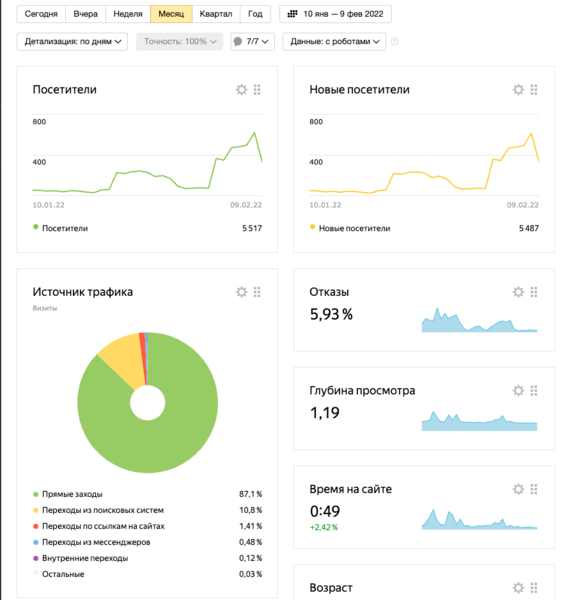This screenshot has height=600, width=562.
Task: Click the 5,93 % bounce rate value
Action: (331, 314)
